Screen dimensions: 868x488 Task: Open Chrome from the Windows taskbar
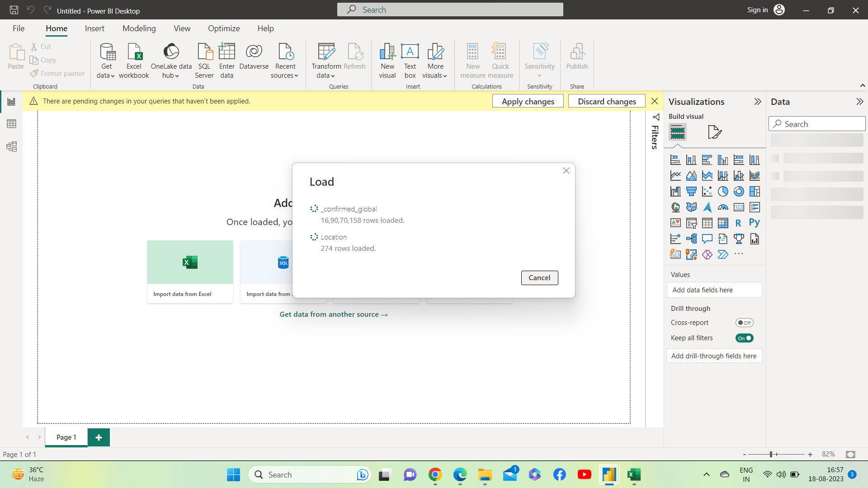(x=435, y=474)
